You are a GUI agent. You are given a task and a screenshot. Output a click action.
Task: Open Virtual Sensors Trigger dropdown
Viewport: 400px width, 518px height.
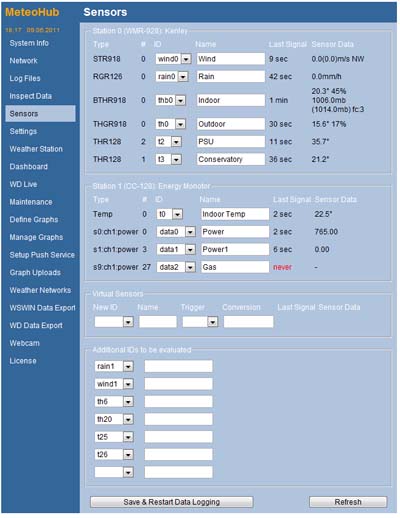tap(200, 322)
